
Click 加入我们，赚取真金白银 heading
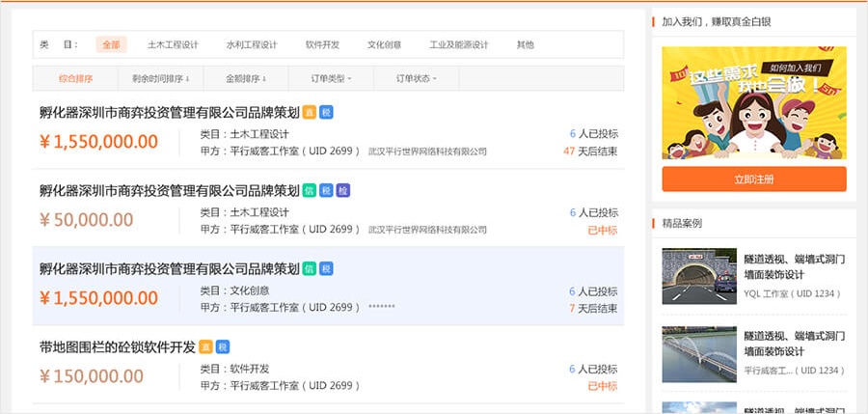[717, 22]
